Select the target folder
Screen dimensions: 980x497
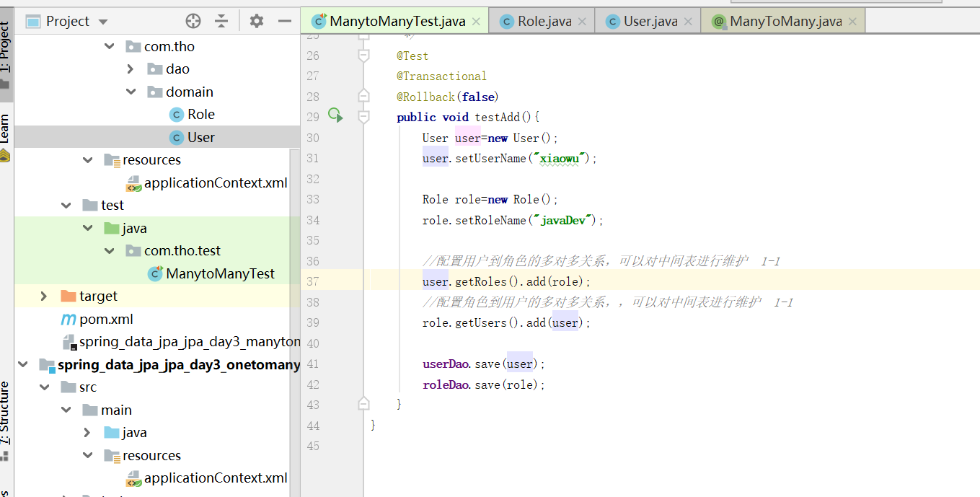click(x=89, y=296)
